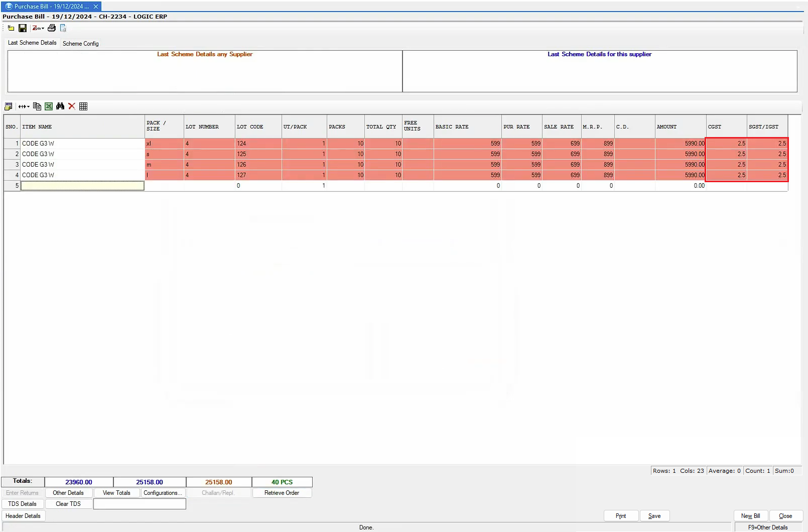The image size is (808, 532).
Task: Click the Save button at bottom
Action: pos(654,516)
